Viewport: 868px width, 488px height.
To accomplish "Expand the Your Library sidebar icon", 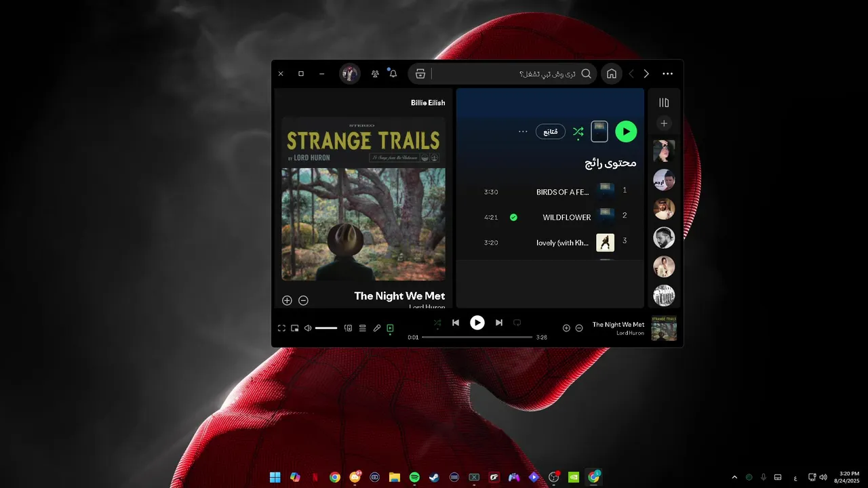I will click(x=664, y=102).
